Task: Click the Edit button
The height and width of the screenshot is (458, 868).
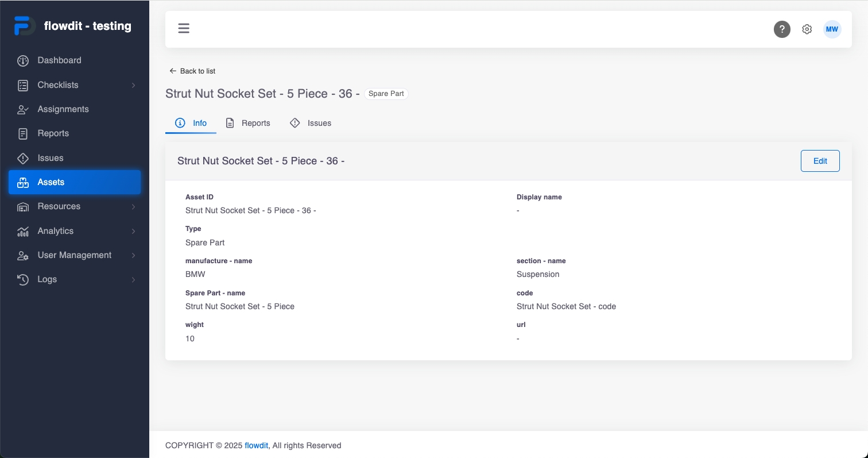Action: point(820,161)
